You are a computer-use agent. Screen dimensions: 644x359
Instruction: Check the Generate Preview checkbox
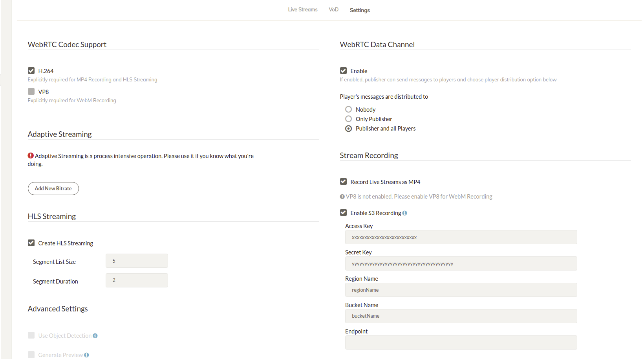click(x=31, y=355)
